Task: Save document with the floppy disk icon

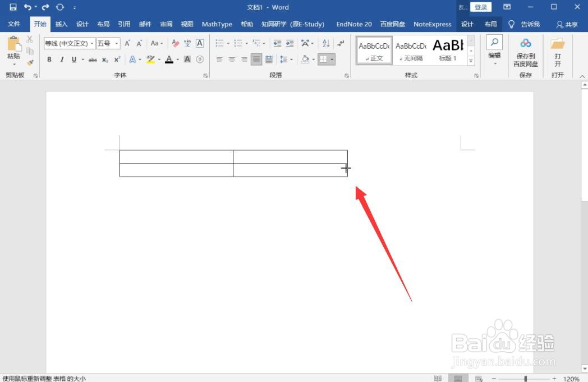Action: [x=13, y=7]
